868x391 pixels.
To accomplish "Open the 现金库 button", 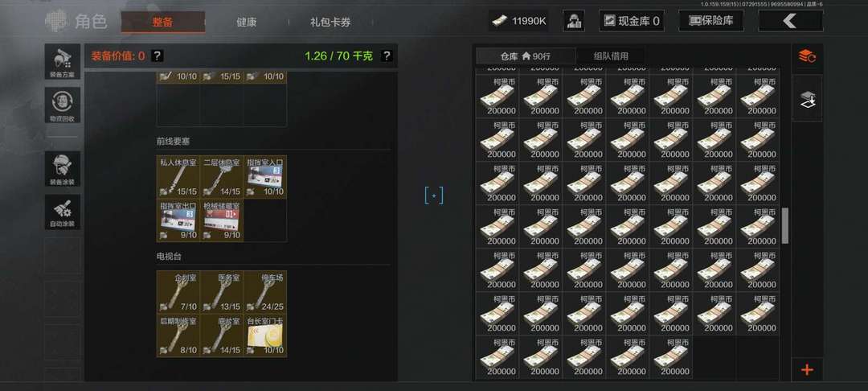I will [632, 21].
